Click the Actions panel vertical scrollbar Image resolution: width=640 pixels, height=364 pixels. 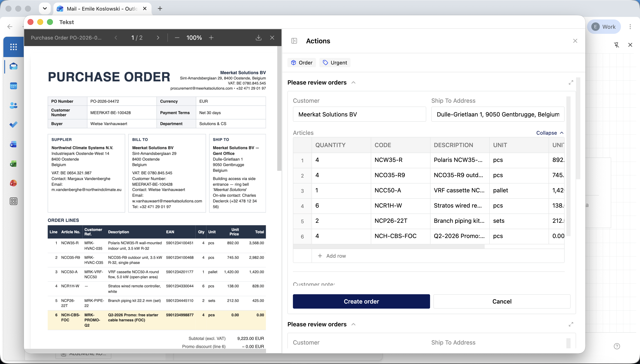click(578, 128)
